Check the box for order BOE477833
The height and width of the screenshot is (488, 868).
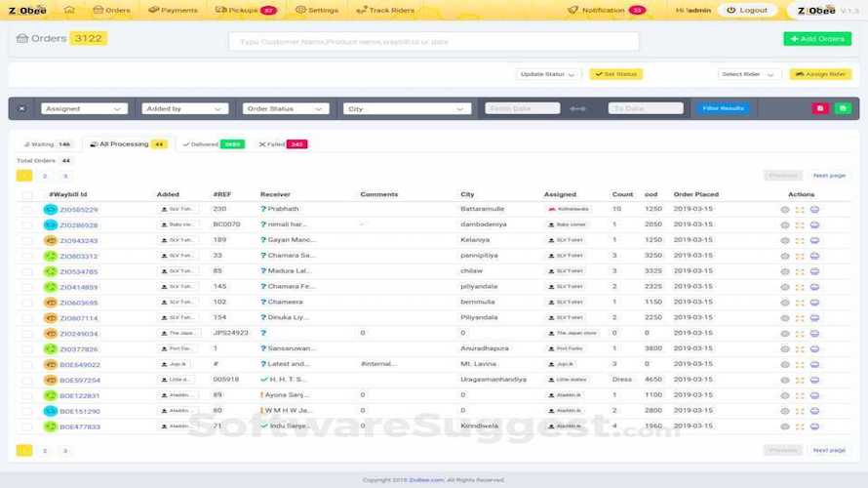click(26, 427)
